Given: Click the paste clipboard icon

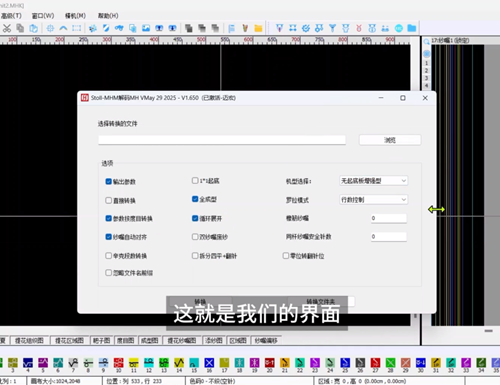Looking at the screenshot, I should [x=33, y=28].
